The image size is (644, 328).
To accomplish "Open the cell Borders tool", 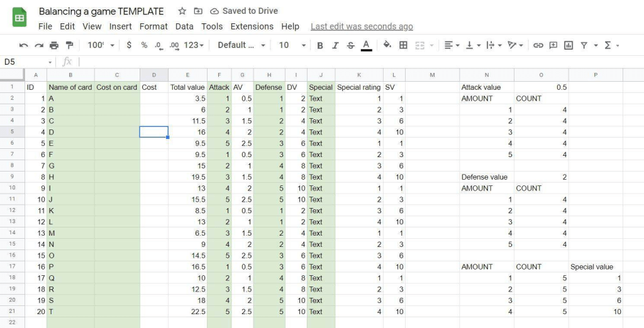I will point(403,45).
